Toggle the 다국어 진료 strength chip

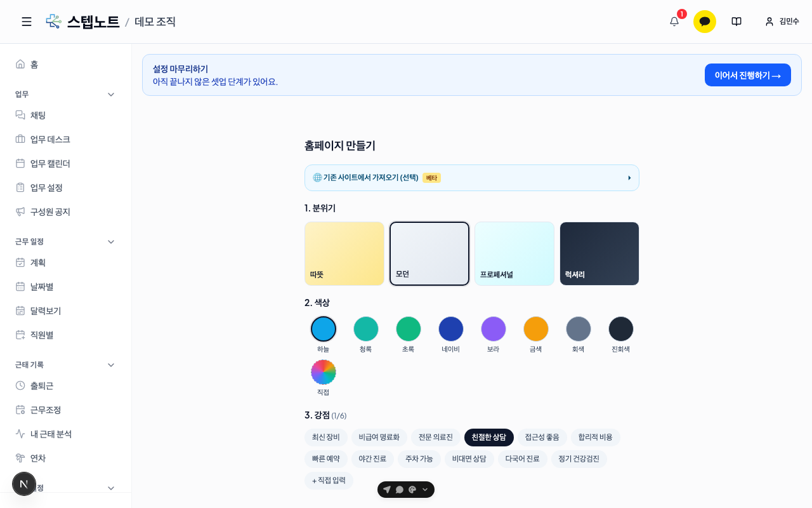click(x=523, y=459)
